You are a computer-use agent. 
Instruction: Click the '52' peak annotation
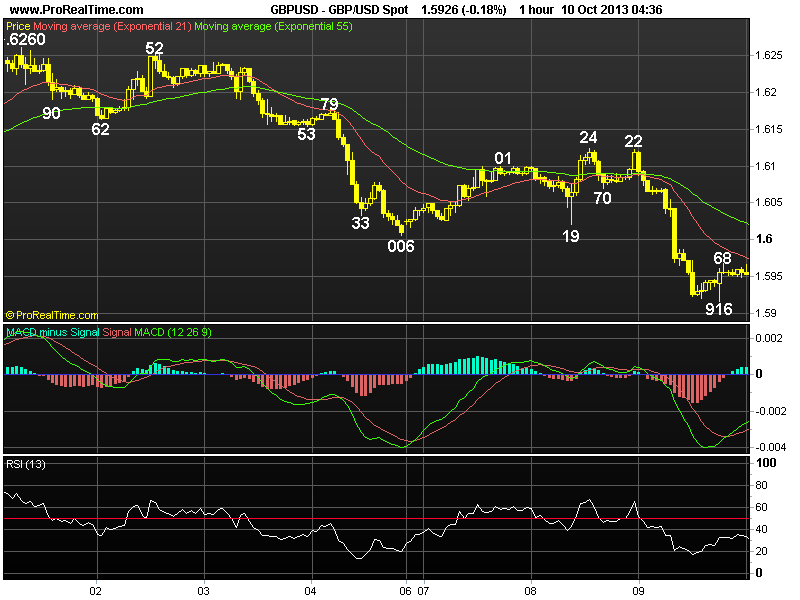coord(155,48)
